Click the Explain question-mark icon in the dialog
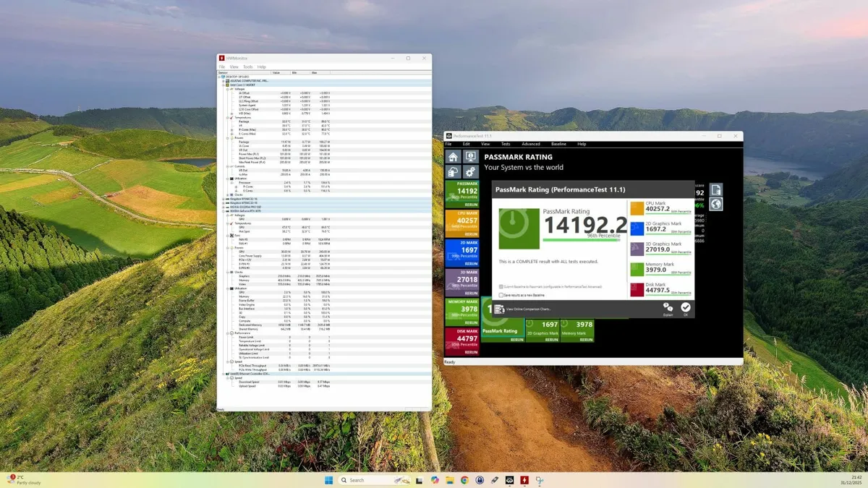868x488 pixels. point(667,308)
